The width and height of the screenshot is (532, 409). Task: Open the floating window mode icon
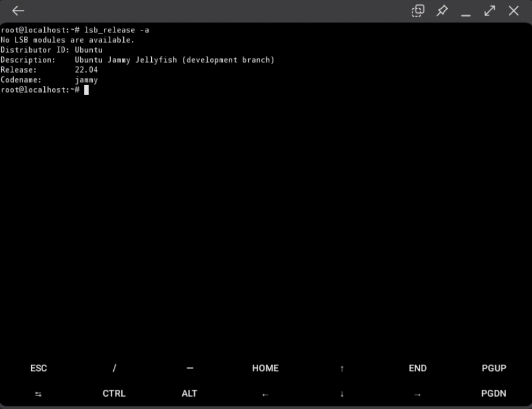point(418,11)
